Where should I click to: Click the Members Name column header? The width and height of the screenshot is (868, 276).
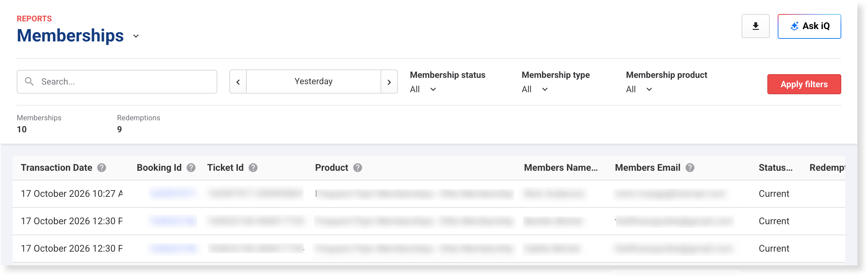pyautogui.click(x=561, y=168)
